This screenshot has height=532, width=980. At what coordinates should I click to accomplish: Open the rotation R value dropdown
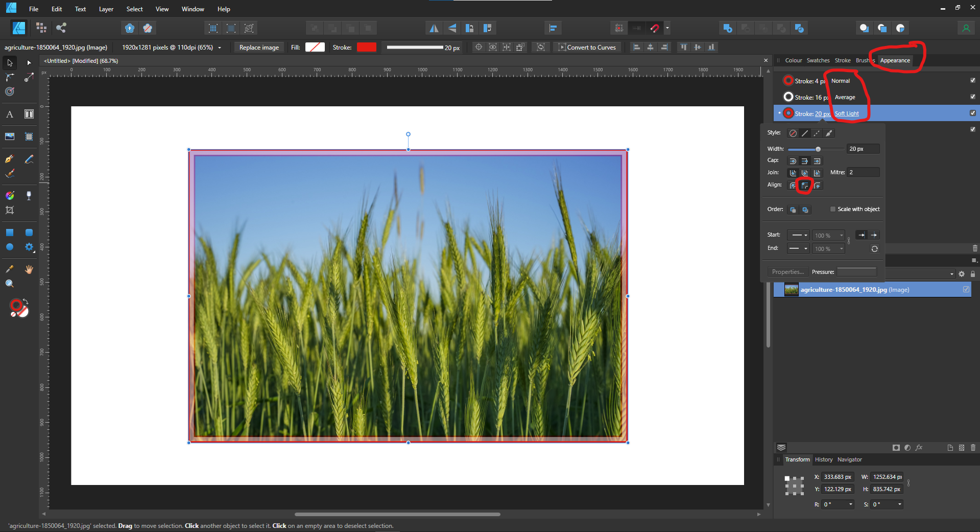(851, 504)
